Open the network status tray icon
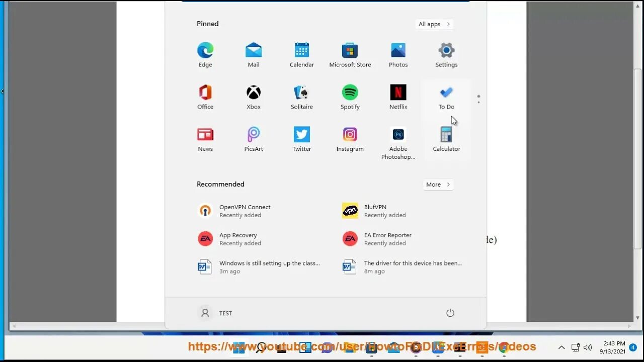This screenshot has height=362, width=644. (576, 347)
